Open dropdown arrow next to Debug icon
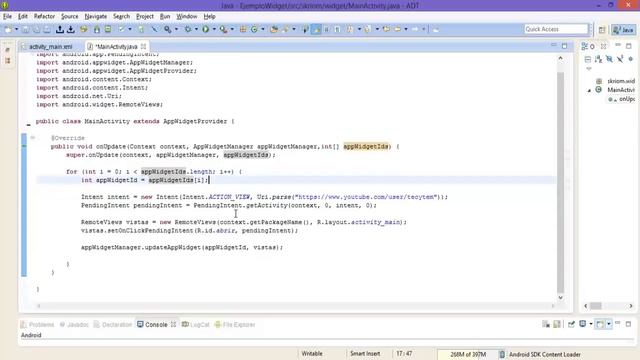The width and height of the screenshot is (640, 360). click(196, 29)
